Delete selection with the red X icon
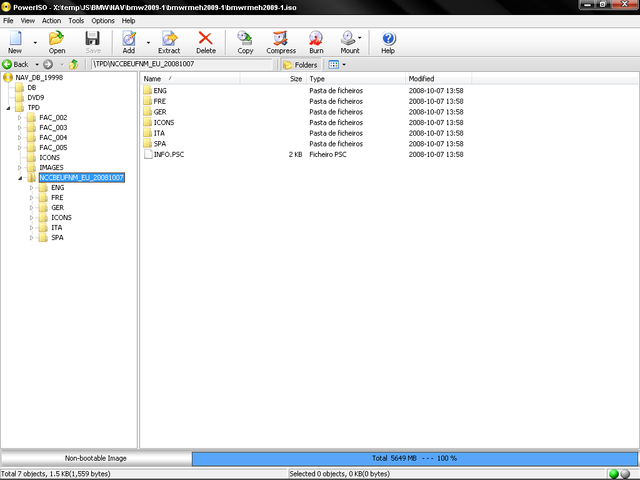 click(205, 39)
